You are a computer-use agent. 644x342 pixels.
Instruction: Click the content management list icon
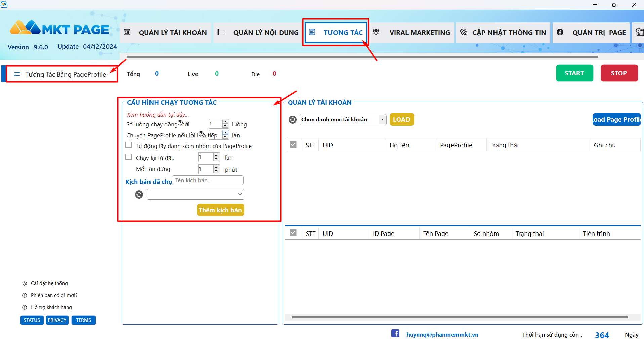(221, 32)
